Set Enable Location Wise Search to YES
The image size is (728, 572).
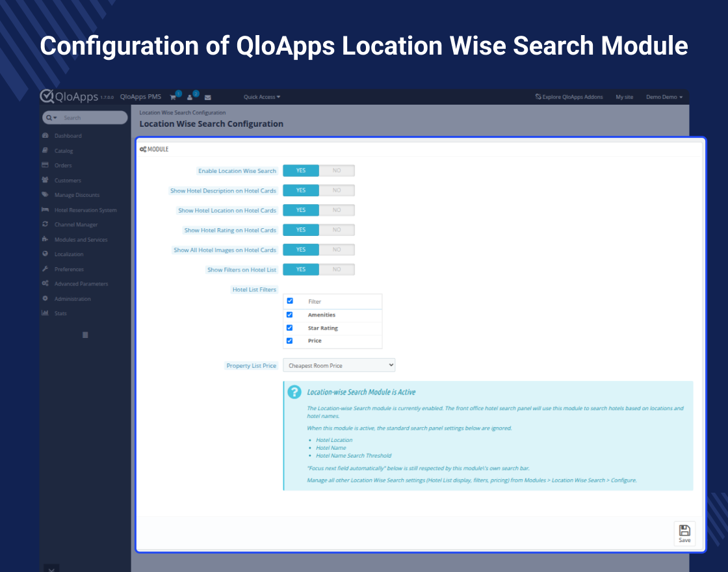pos(301,170)
